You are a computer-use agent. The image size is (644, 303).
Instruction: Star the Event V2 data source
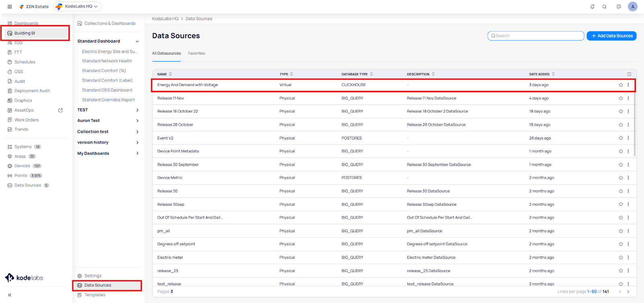(621, 138)
